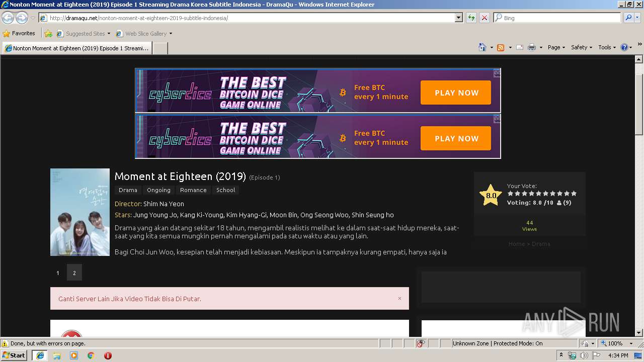644x362 pixels.
Task: Dismiss the Ganti Server alert message
Action: 399,298
